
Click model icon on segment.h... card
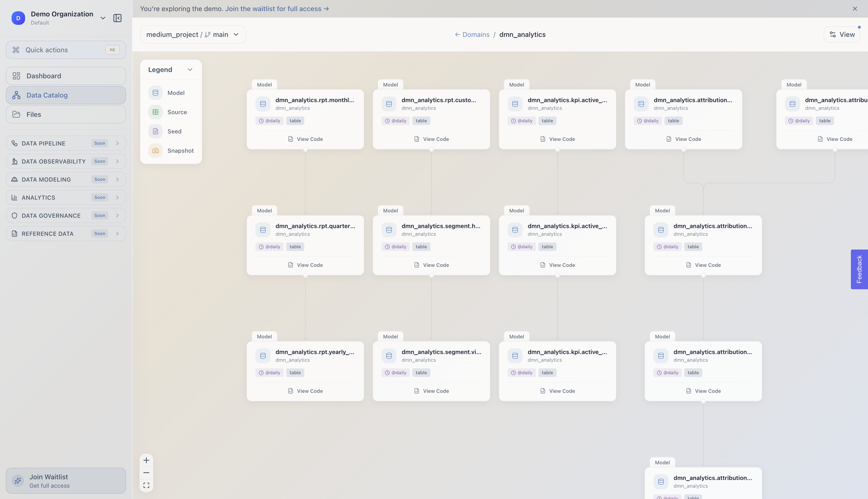click(x=389, y=229)
